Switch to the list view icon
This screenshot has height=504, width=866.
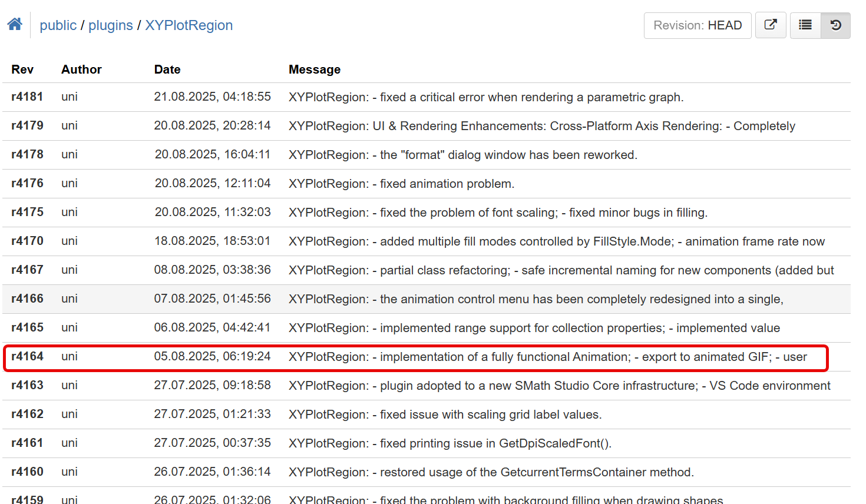[x=805, y=25]
